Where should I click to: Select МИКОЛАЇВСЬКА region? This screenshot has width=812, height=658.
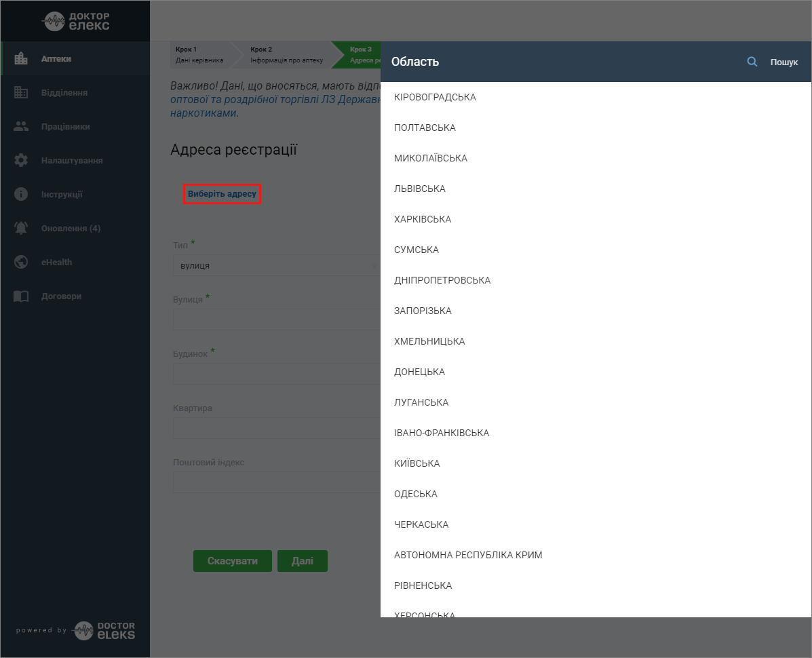596,159
